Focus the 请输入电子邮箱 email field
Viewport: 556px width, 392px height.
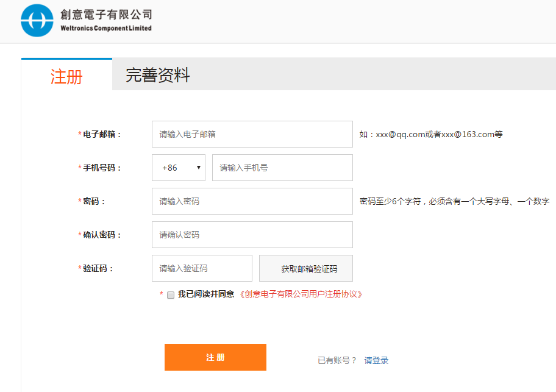[x=252, y=134]
